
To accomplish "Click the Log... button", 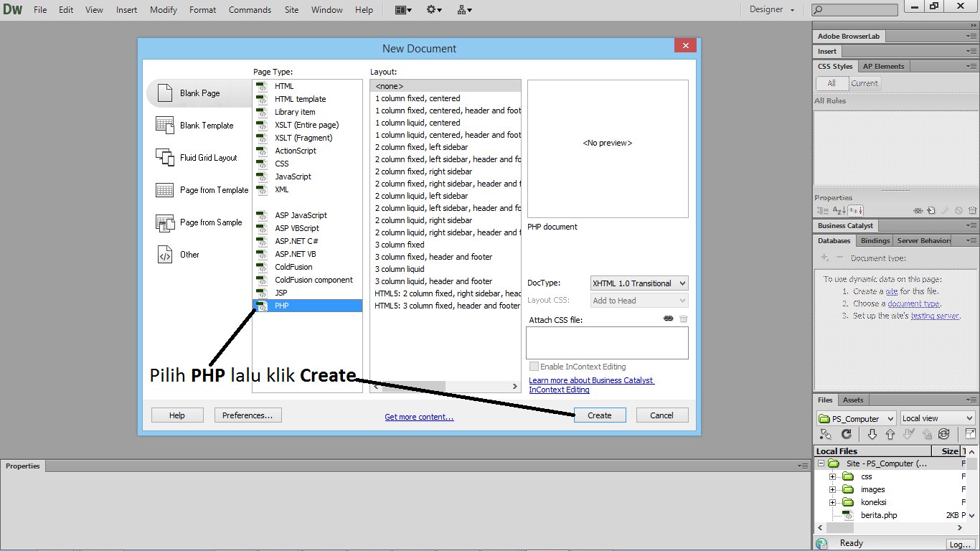I will [x=961, y=545].
